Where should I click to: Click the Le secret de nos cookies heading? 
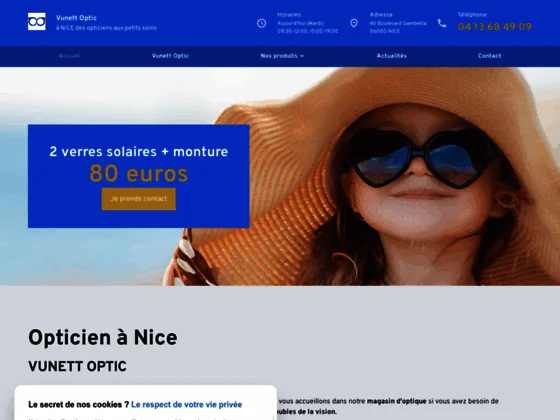point(79,405)
